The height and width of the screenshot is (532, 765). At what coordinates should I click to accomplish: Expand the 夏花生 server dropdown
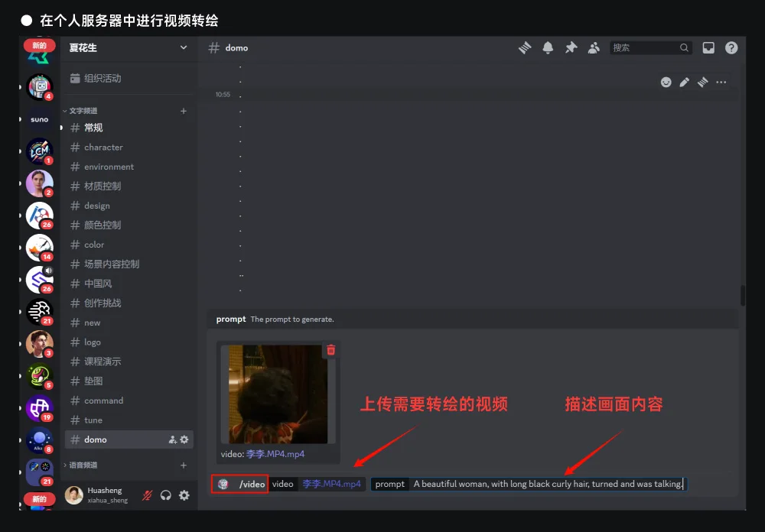pos(184,48)
